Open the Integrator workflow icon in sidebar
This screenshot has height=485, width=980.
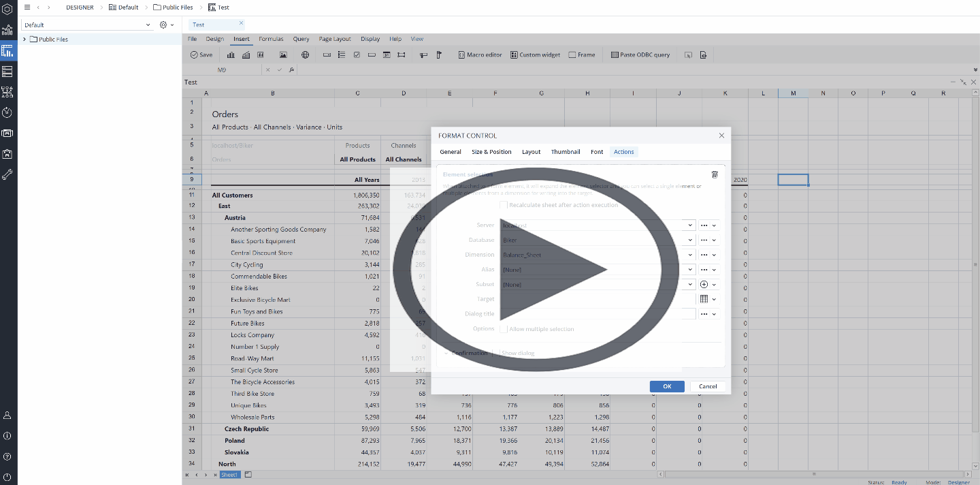pyautogui.click(x=8, y=92)
